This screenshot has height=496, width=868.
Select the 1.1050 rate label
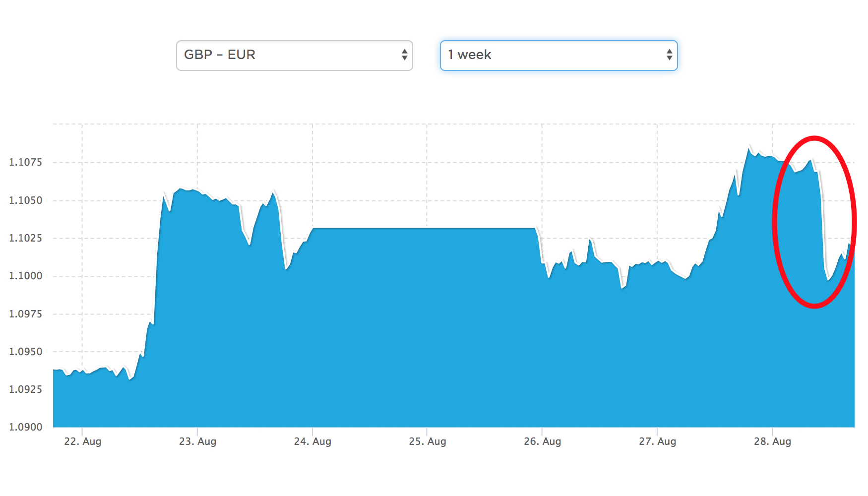[26, 200]
